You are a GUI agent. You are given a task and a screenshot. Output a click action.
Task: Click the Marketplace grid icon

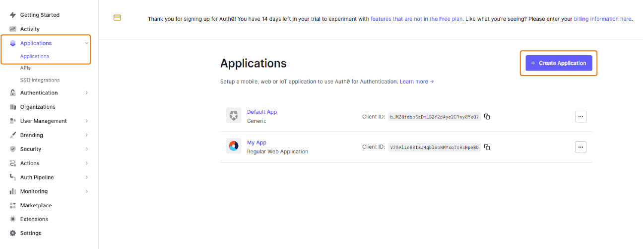[x=13, y=205]
